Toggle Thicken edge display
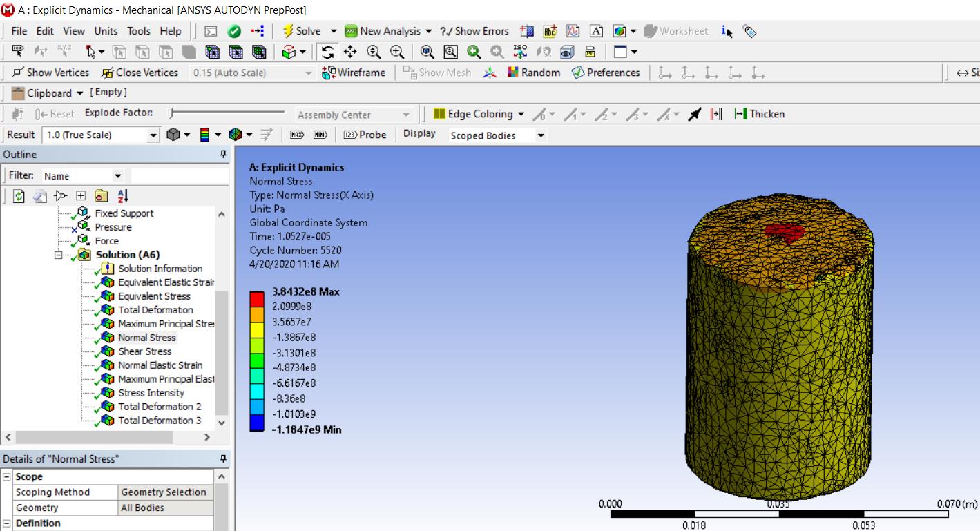The width and height of the screenshot is (980, 531). point(759,114)
